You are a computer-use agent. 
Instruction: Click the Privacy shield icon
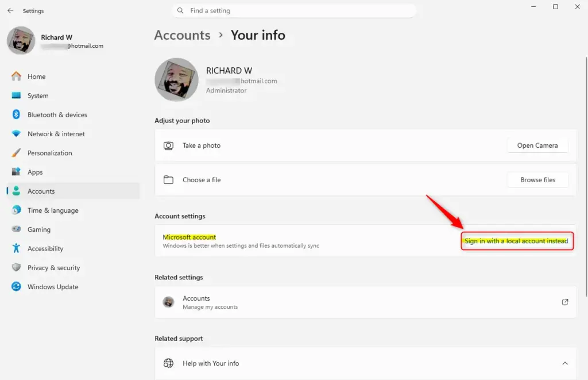(x=16, y=267)
